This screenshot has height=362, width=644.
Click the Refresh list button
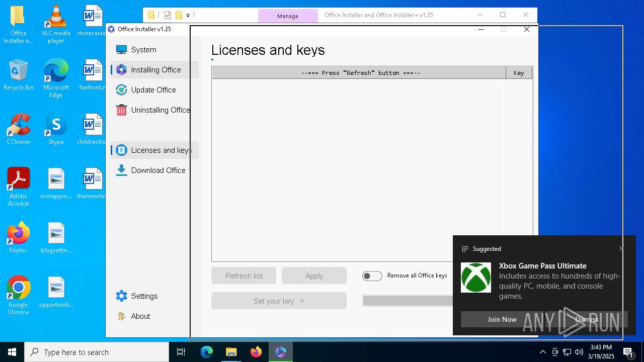tap(244, 276)
